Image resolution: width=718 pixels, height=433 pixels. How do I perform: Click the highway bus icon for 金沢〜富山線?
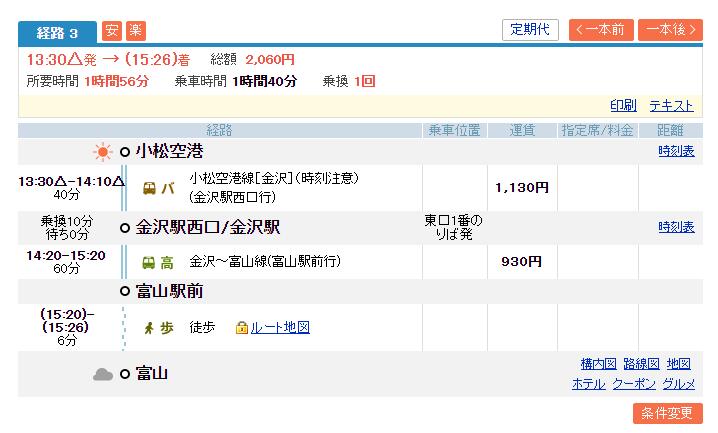(149, 263)
